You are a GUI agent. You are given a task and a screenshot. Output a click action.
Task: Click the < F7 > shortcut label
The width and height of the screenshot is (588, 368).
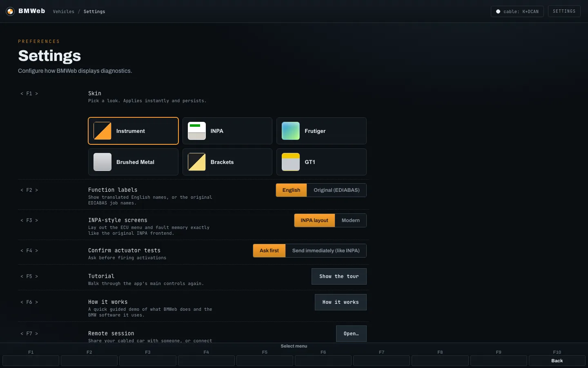click(29, 334)
